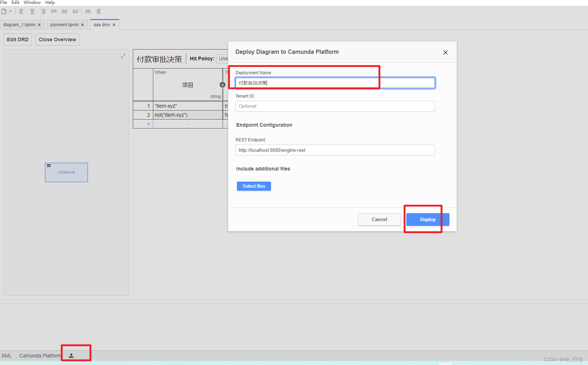588x365 pixels.
Task: Add a new rule with plus icon
Action: pos(148,124)
